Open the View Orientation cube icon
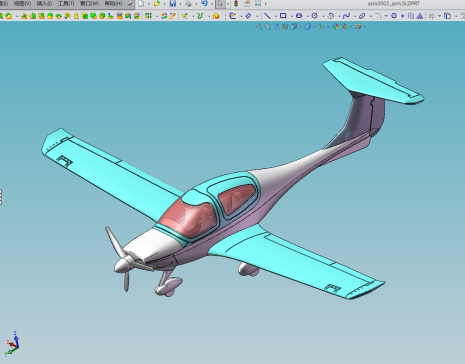 294,26
